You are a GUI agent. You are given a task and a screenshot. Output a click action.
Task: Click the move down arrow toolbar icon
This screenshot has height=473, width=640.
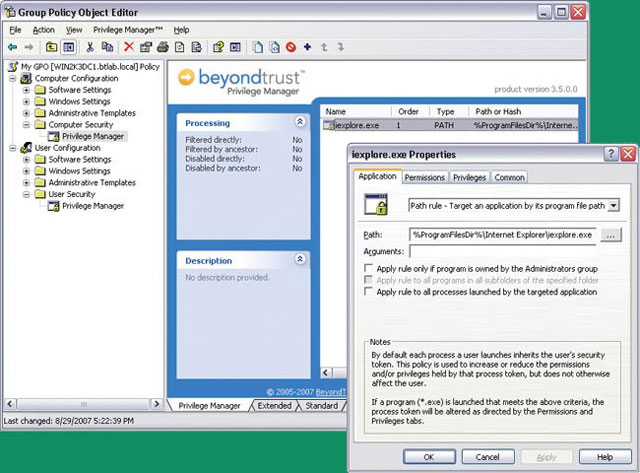tap(341, 47)
